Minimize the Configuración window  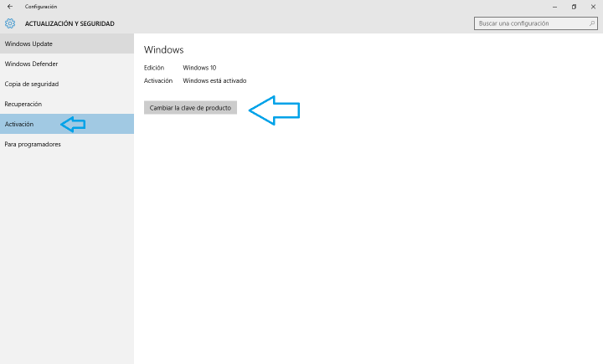coord(554,7)
